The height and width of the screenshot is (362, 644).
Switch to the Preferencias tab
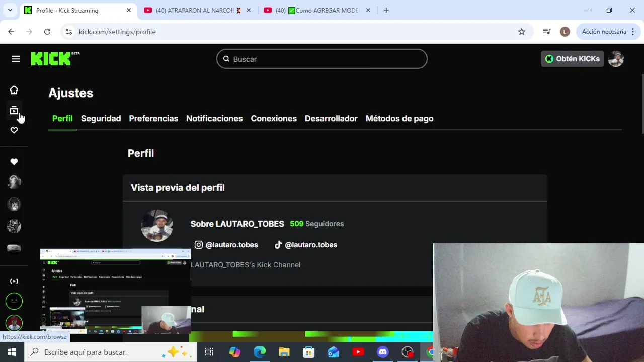click(x=153, y=119)
